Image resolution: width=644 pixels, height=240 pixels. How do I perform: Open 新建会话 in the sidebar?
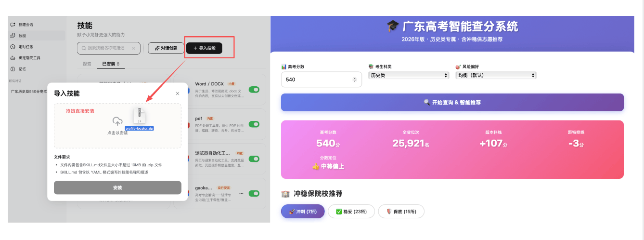pyautogui.click(x=26, y=25)
